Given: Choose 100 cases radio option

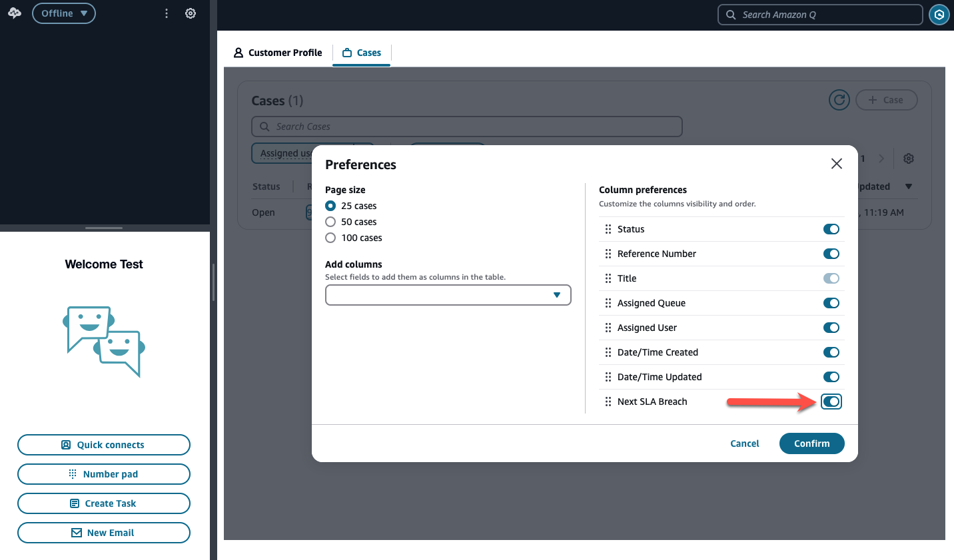Looking at the screenshot, I should coord(330,238).
